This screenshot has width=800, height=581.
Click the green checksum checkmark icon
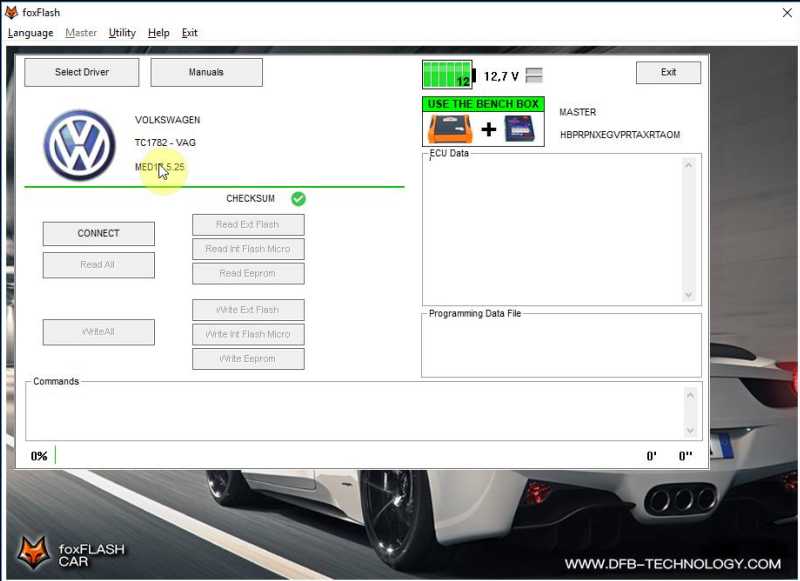click(298, 198)
